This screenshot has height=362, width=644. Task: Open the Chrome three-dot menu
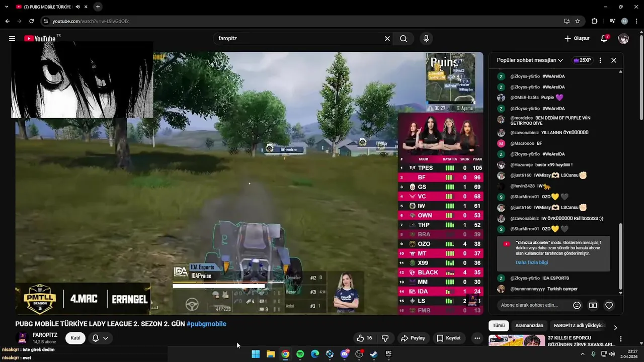636,21
